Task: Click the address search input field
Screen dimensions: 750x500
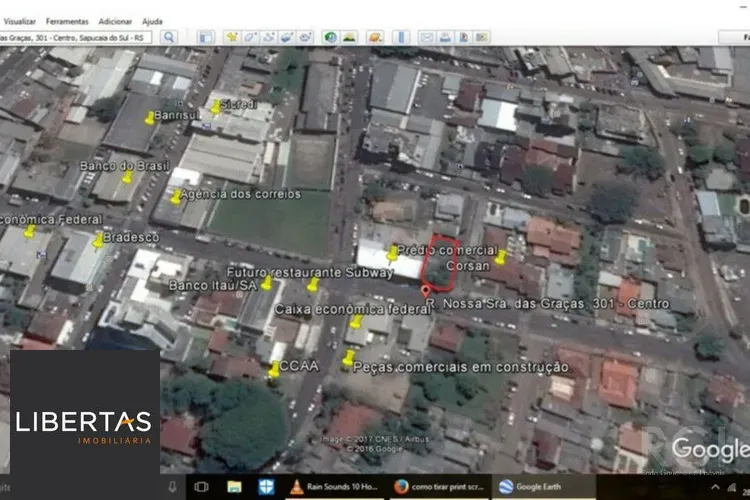Action: tap(75, 37)
